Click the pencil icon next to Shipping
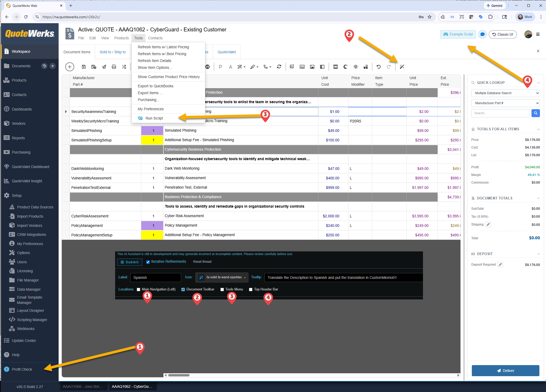This screenshot has width=546, height=392. coord(488,224)
